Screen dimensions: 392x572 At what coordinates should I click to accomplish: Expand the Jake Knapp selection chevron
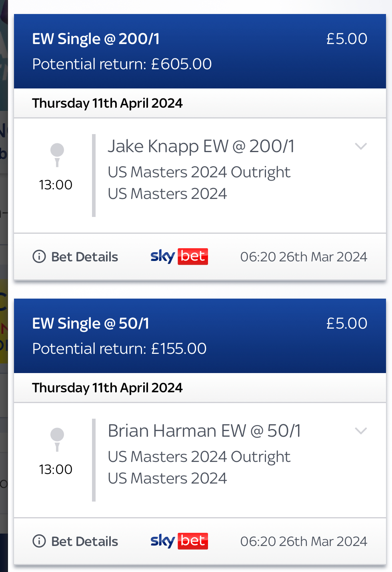361,147
